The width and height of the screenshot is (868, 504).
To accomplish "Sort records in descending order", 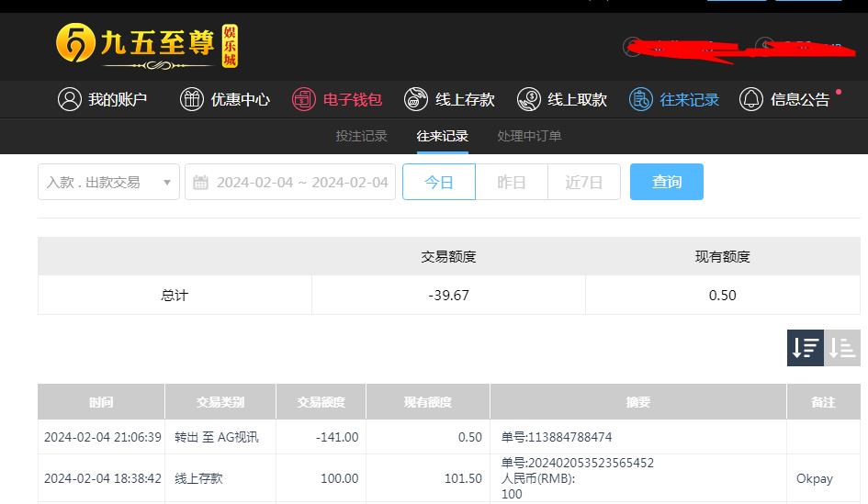I will (x=806, y=348).
